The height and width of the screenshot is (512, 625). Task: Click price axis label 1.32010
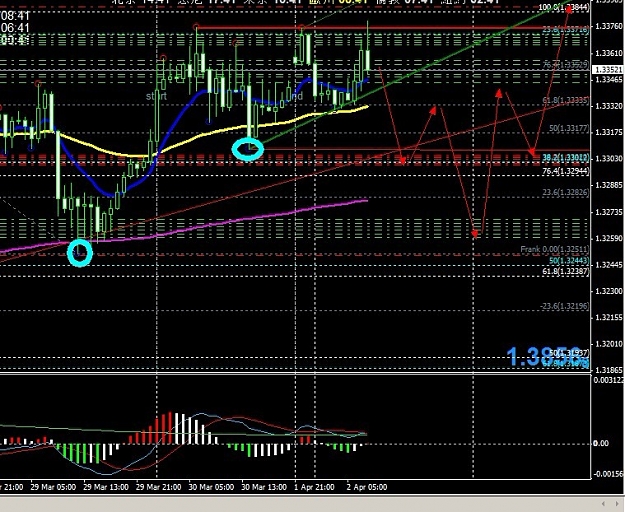[609, 344]
